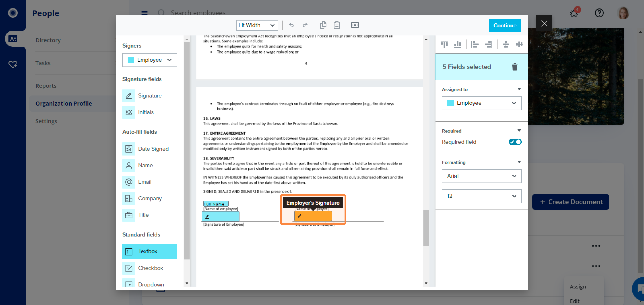Choose Assign from context menu
This screenshot has width=644, height=305.
coord(578,287)
